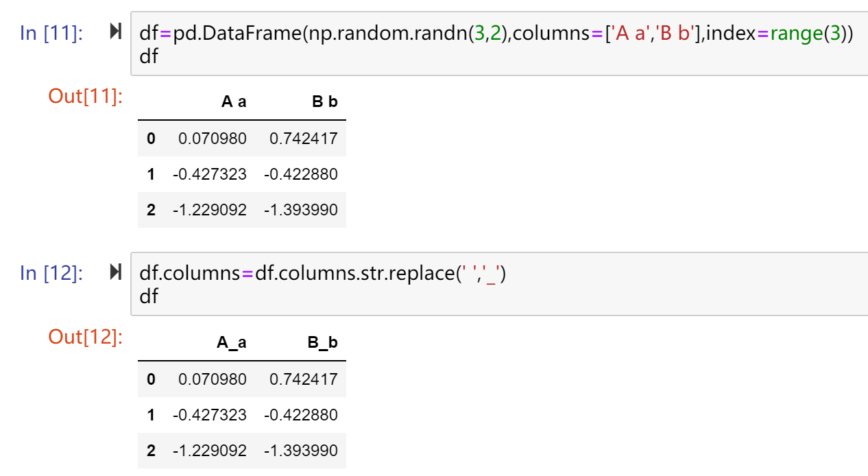Select the In [11] prompt label
Viewport: 868px width, 476px height.
point(52,32)
